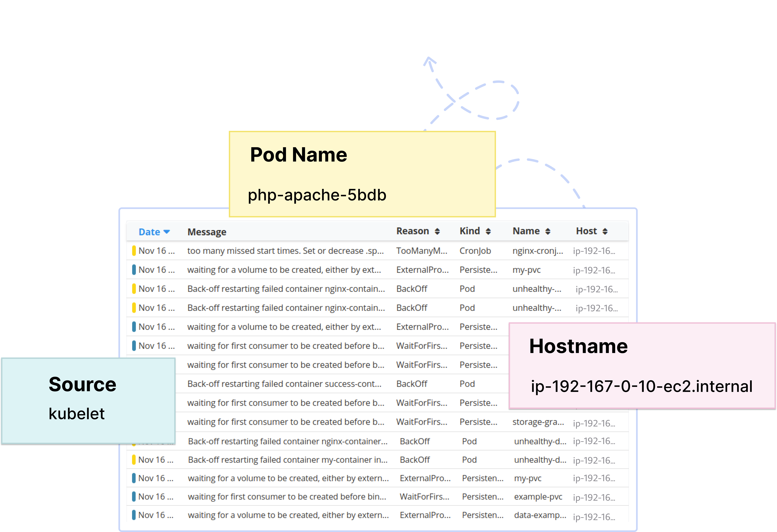
Task: Sort by the Name column arrows icon
Action: point(548,231)
